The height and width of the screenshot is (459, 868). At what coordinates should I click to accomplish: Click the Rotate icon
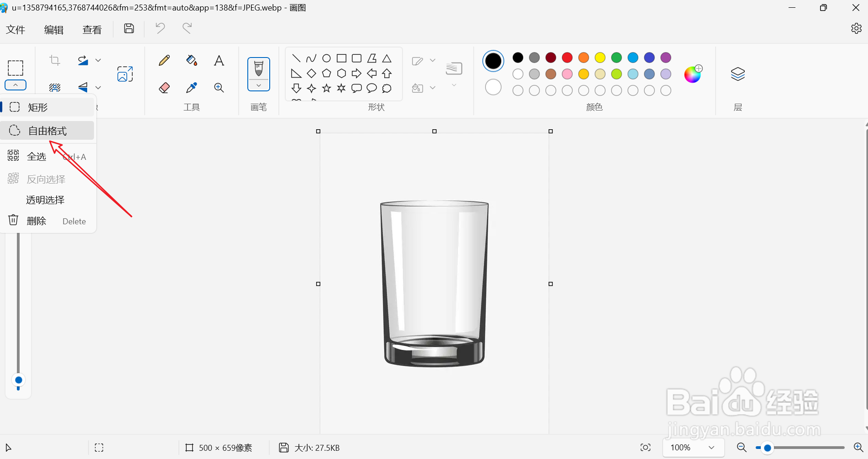tap(83, 60)
